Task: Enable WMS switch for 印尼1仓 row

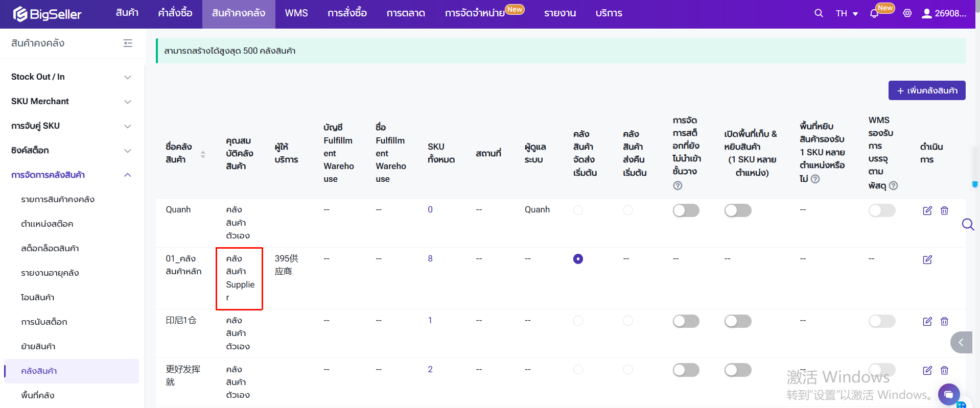Action: click(x=881, y=321)
